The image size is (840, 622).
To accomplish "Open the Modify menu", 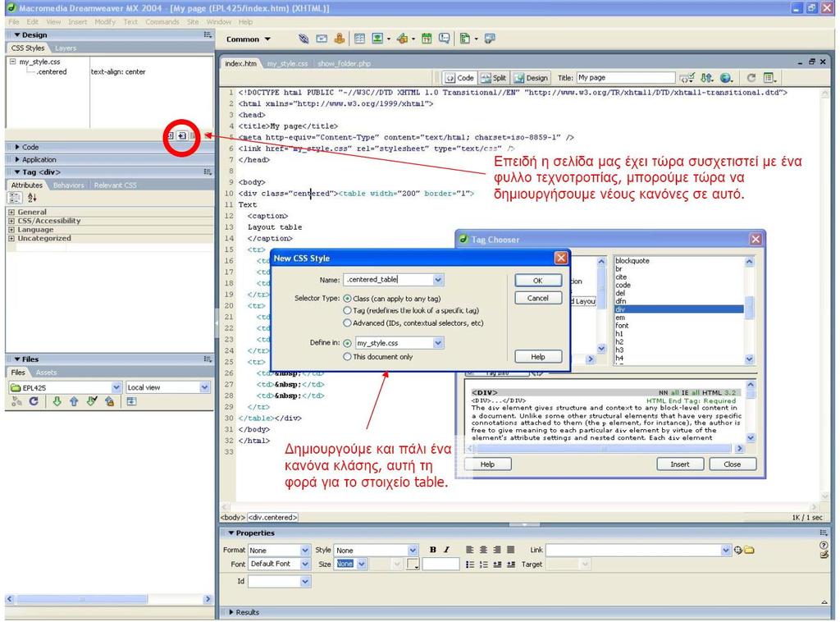I will (x=105, y=22).
